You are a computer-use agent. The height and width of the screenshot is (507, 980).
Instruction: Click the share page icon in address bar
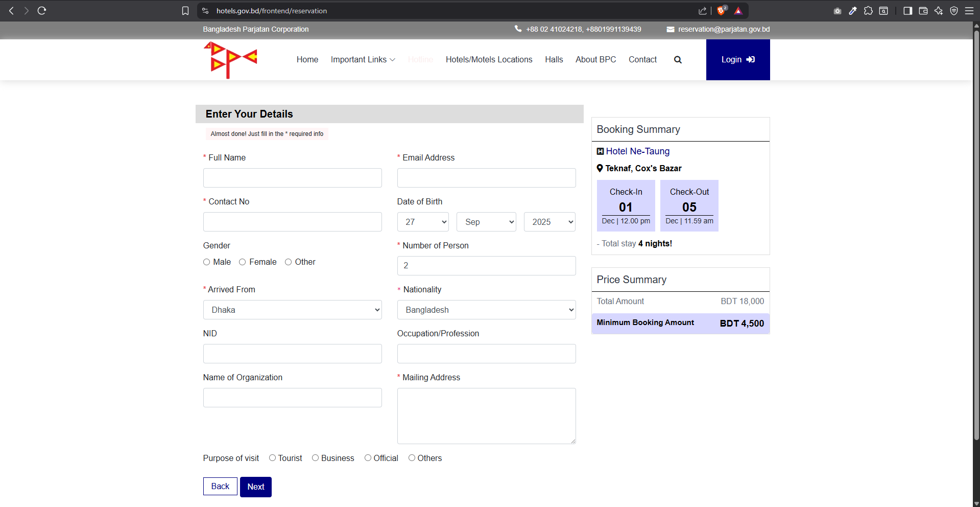coord(703,11)
